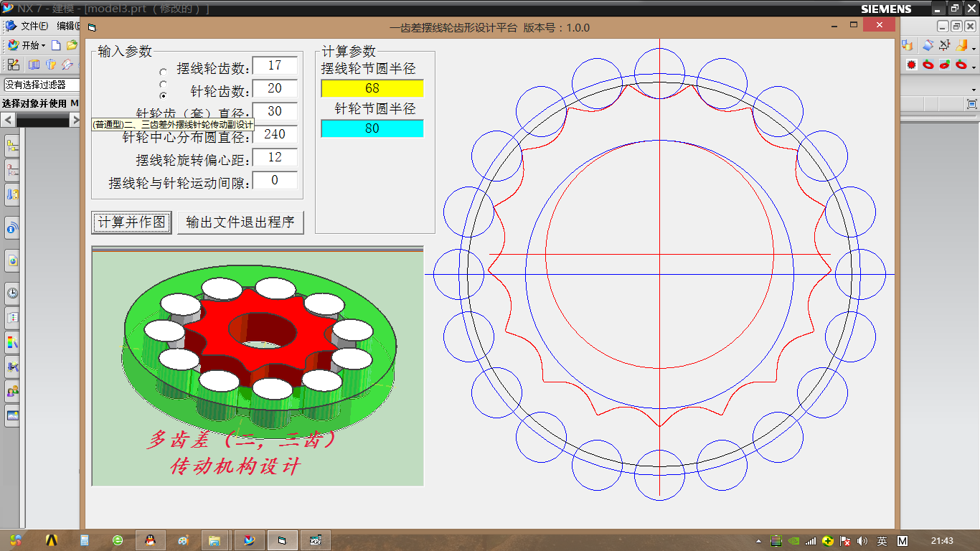Edit the 摆线轮齿数 field showing 17

tap(275, 65)
